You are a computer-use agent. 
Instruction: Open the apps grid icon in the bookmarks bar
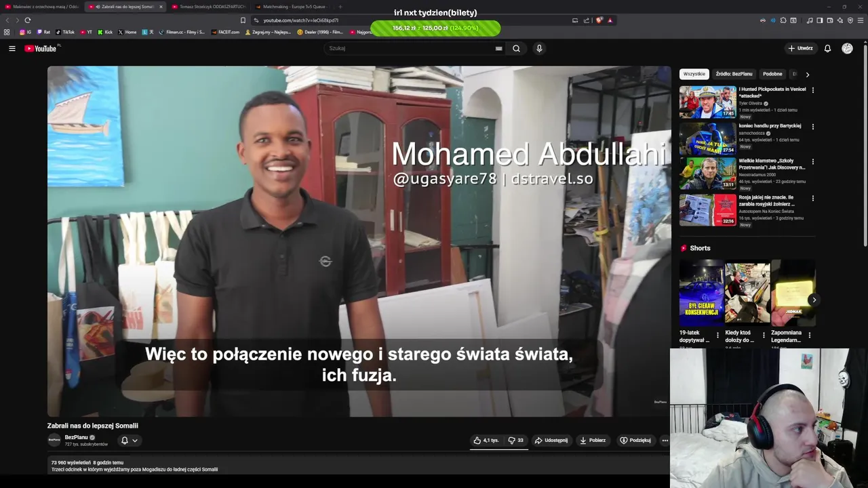[x=7, y=32]
